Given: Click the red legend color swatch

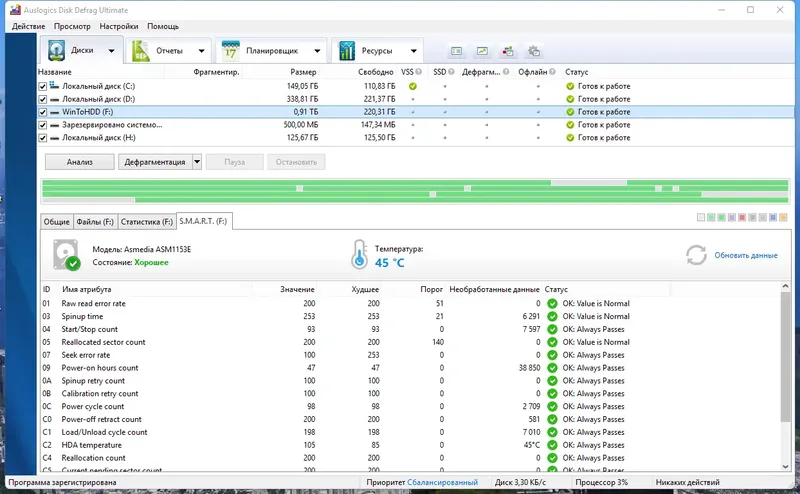Looking at the screenshot, I should point(742,218).
